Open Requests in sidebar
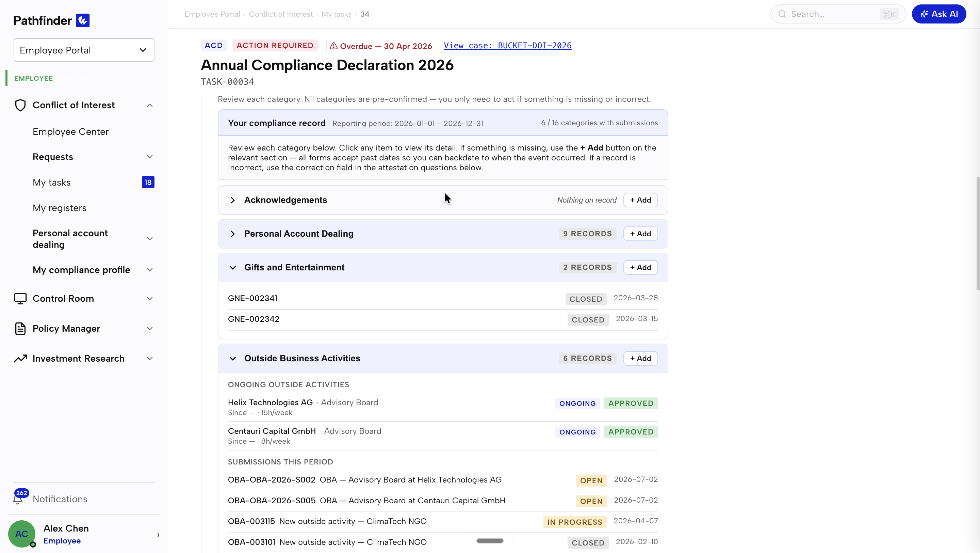This screenshot has width=980, height=553. pos(53,157)
